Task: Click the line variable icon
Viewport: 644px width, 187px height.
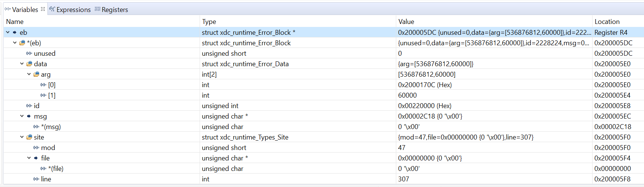Action: (36, 179)
